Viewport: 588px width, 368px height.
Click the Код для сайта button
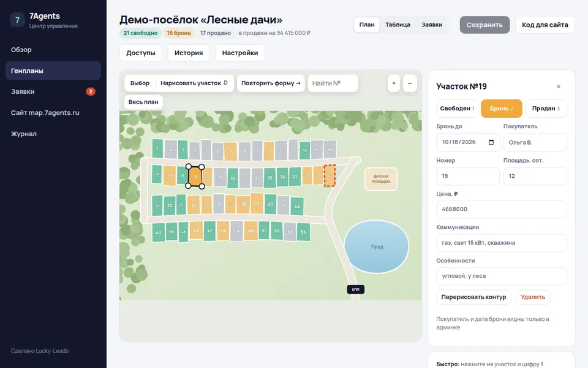[545, 25]
